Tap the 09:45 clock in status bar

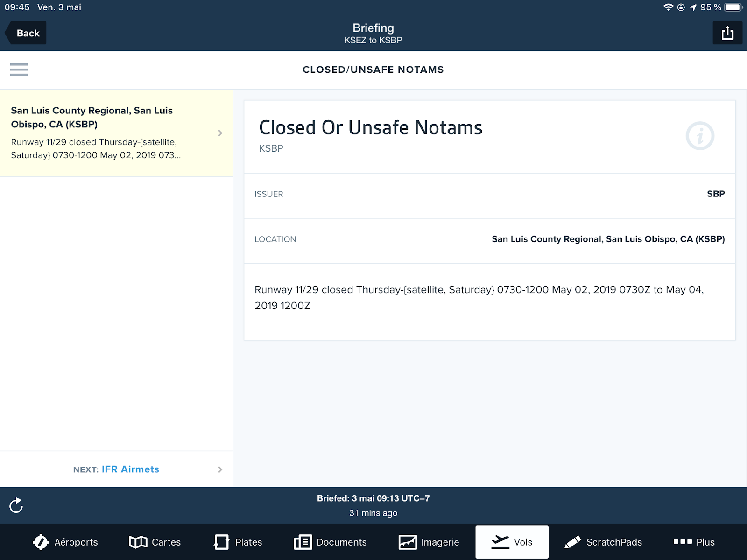tap(17, 7)
